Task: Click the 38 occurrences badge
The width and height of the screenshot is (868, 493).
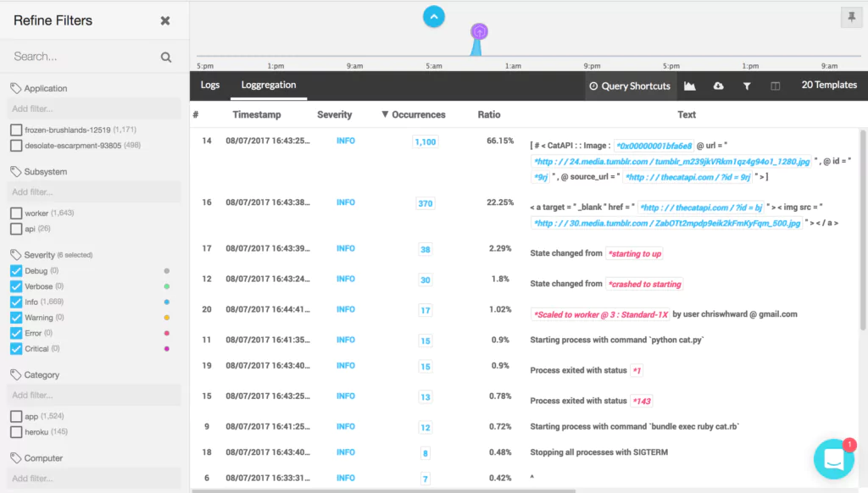Action: click(x=426, y=250)
